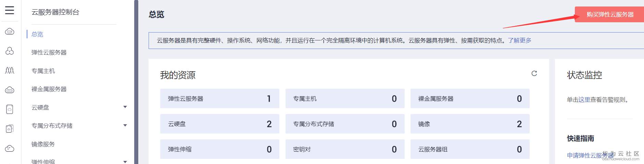
Task: Click the bottom cloud rail icon
Action: pyautogui.click(x=10, y=148)
